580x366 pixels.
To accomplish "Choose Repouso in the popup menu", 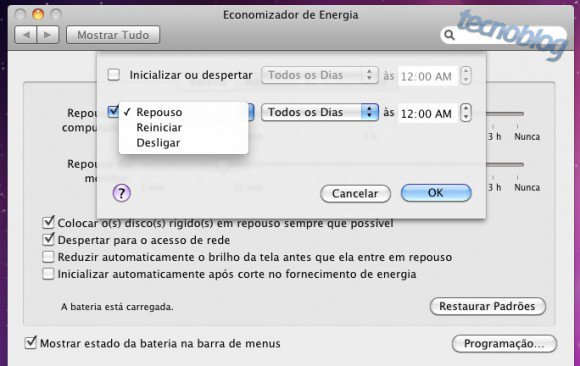I will coord(183,112).
